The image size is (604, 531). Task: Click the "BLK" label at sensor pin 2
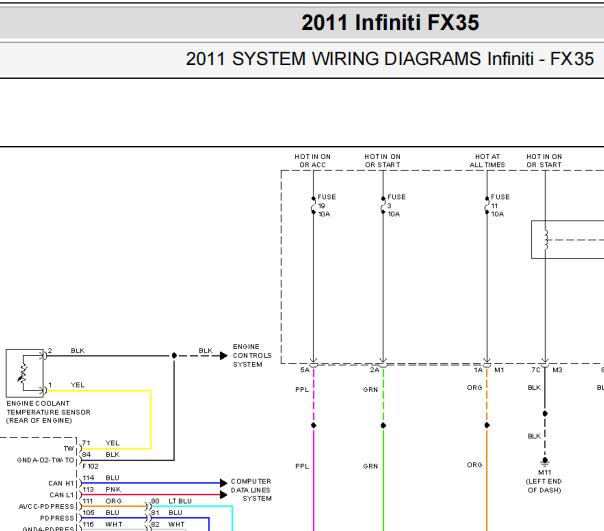point(77,351)
